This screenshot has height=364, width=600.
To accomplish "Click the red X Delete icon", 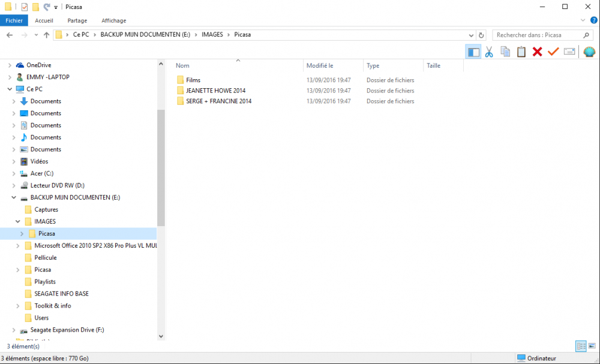I will 537,52.
